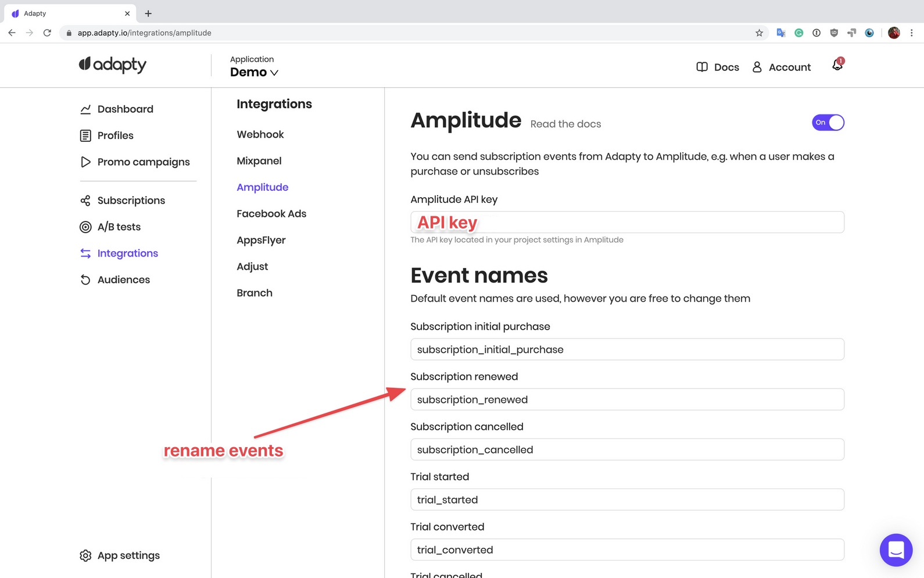
Task: Open the Adjust integration
Action: [252, 267]
